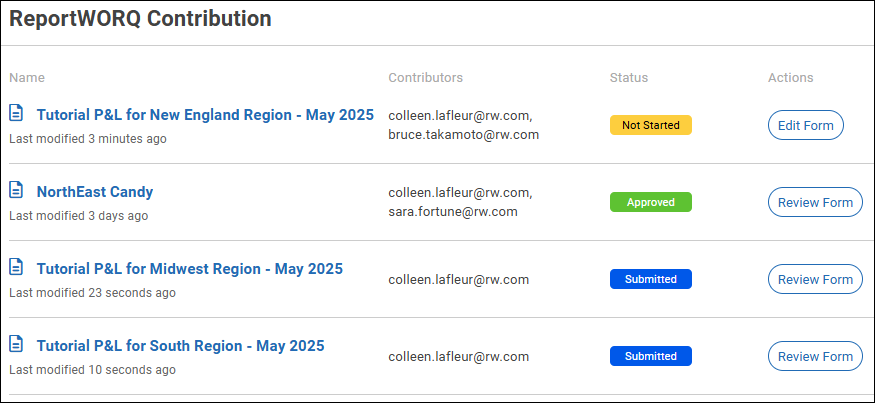Open the NorthEast Candy form link
This screenshot has height=403, width=875.
point(95,192)
